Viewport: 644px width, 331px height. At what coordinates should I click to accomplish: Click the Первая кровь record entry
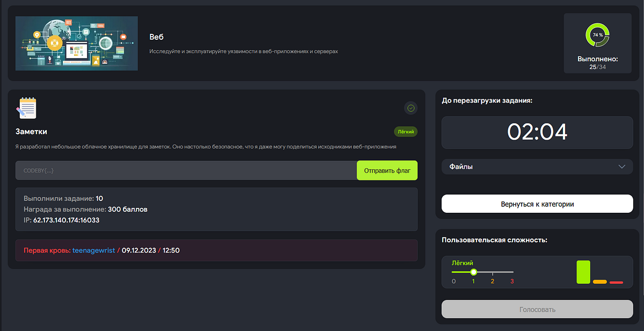[46, 250]
